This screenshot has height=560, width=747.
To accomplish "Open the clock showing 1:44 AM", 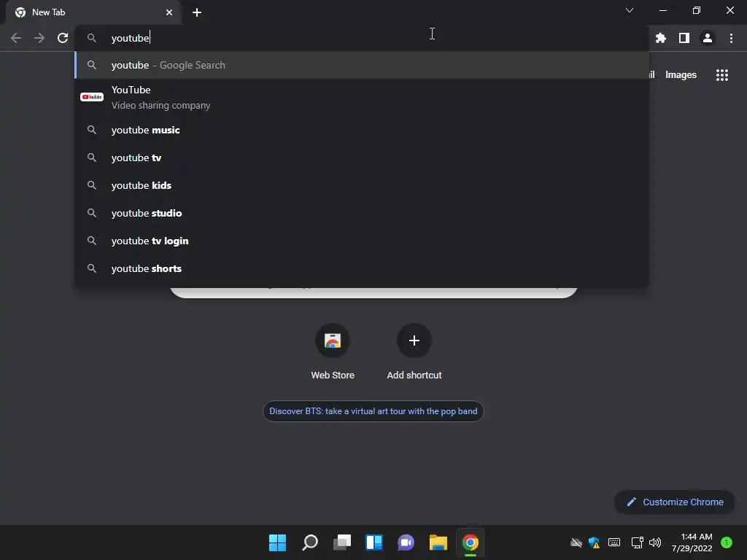I will point(692,542).
